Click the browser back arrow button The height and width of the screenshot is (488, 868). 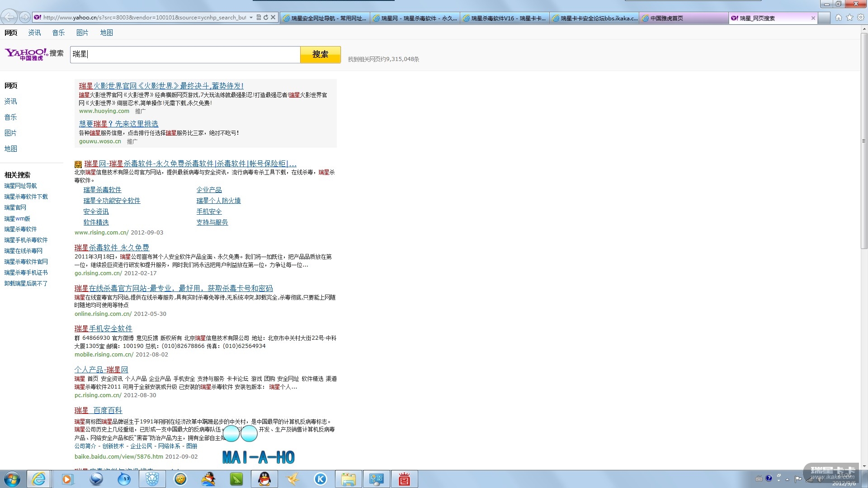[x=9, y=17]
